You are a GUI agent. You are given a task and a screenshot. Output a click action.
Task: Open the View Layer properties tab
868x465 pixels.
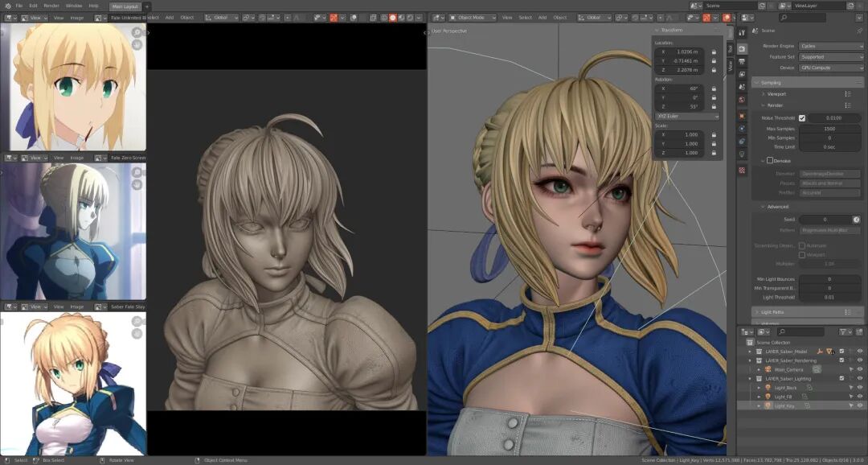click(x=743, y=74)
